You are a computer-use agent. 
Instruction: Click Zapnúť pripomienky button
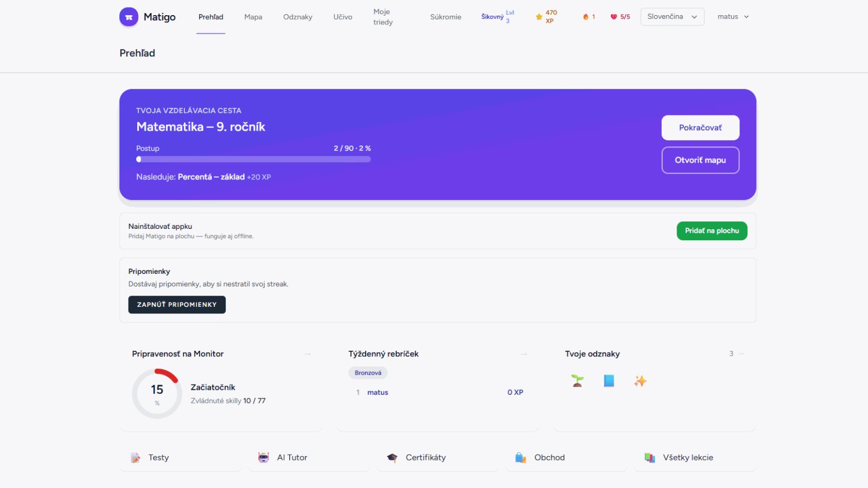pyautogui.click(x=177, y=305)
